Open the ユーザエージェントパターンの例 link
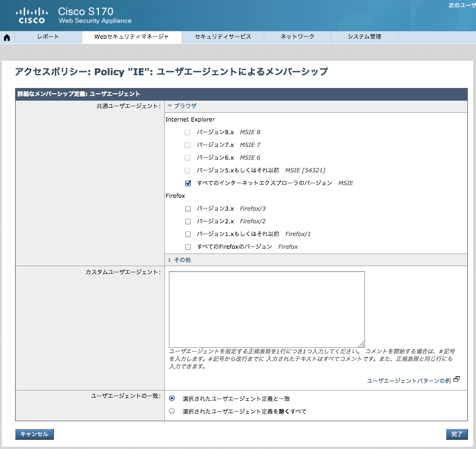Image resolution: width=476 pixels, height=449 pixels. point(408,381)
